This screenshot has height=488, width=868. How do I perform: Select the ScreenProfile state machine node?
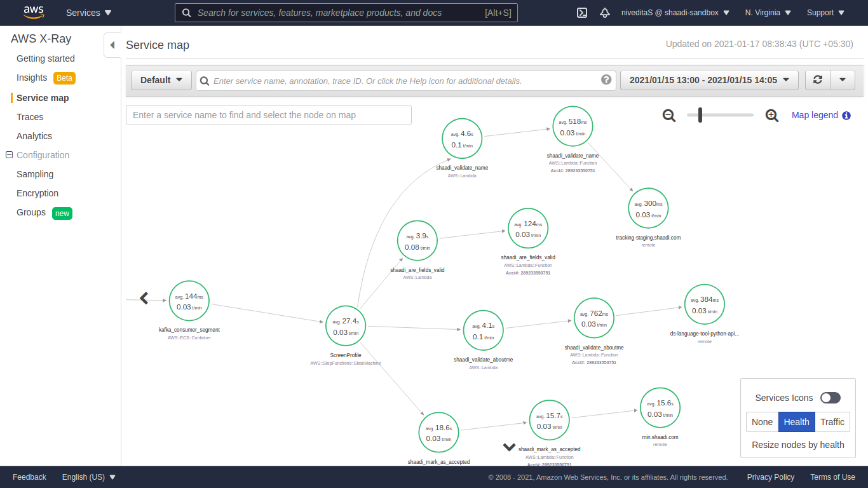346,326
